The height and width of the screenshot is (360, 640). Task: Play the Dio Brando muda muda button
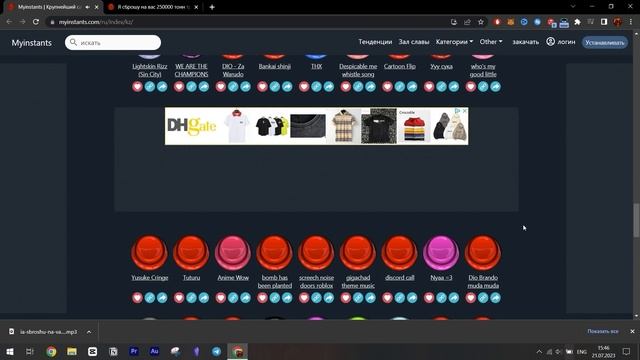coord(482,253)
